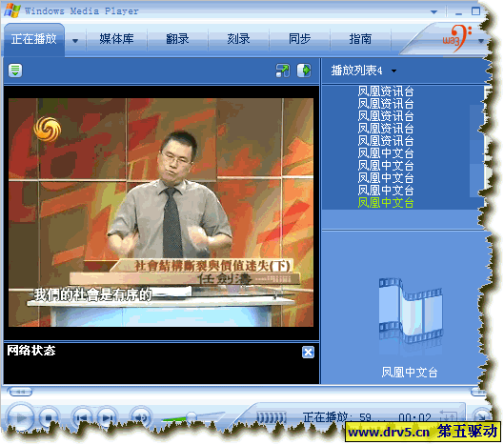This screenshot has width=504, height=445.
Task: Open the 翻录 tab
Action: coord(177,39)
